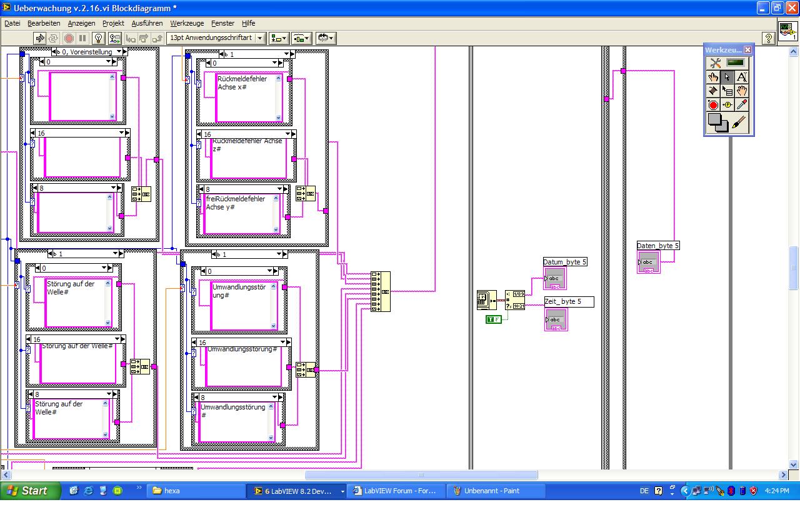Select the Object Shortcut Menu tool
800x532 pixels.
tap(727, 91)
